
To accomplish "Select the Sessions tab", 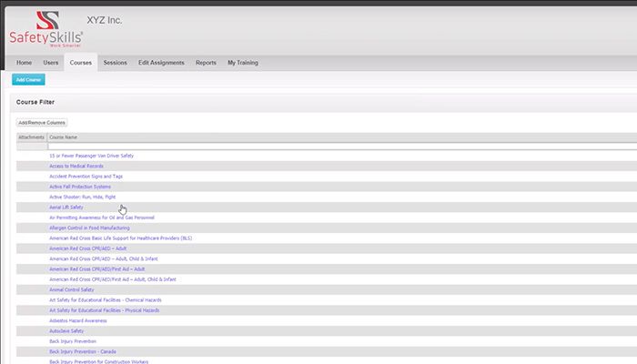I will pos(116,63).
